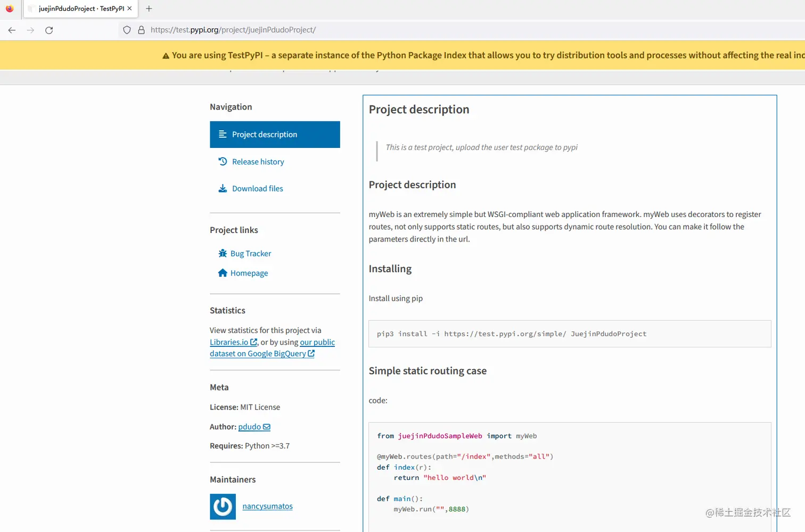
Task: Click the tracking protection shield icon
Action: pyautogui.click(x=127, y=30)
